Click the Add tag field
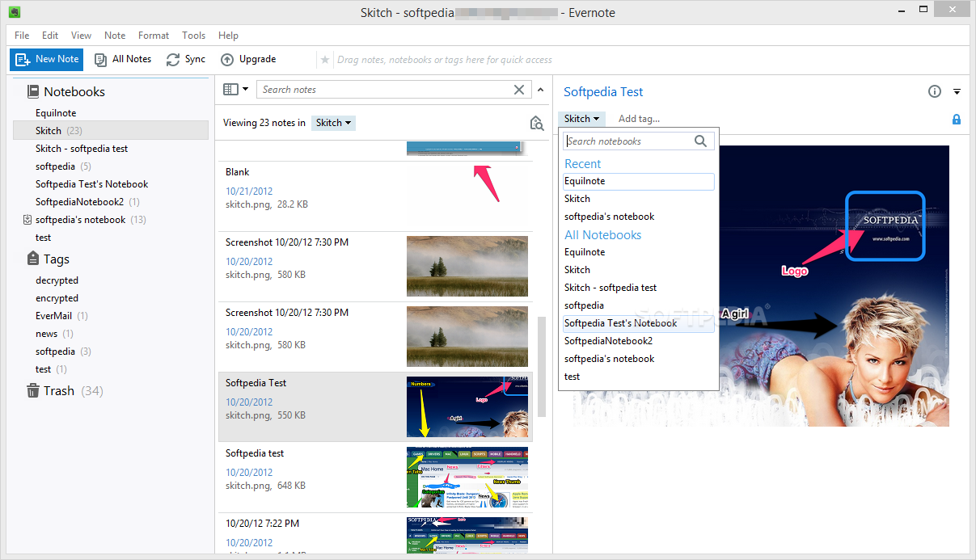This screenshot has width=976, height=560. (x=639, y=119)
